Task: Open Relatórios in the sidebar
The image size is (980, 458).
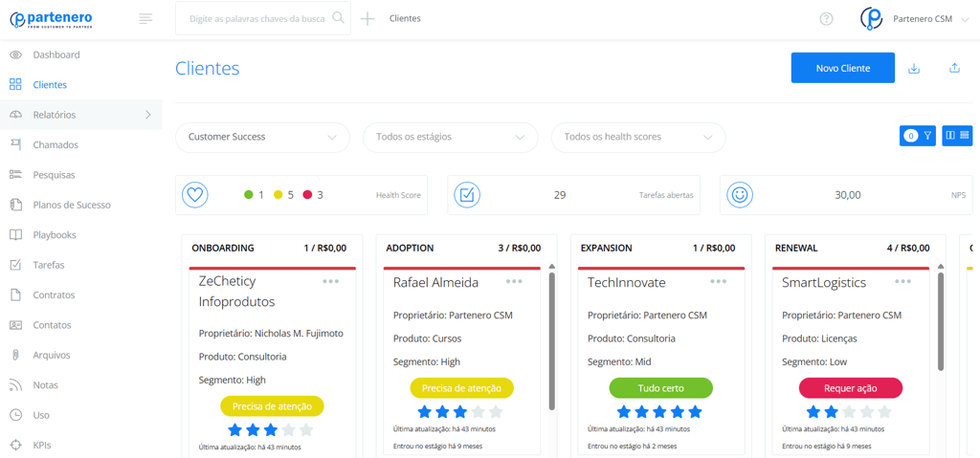Action: (x=81, y=115)
